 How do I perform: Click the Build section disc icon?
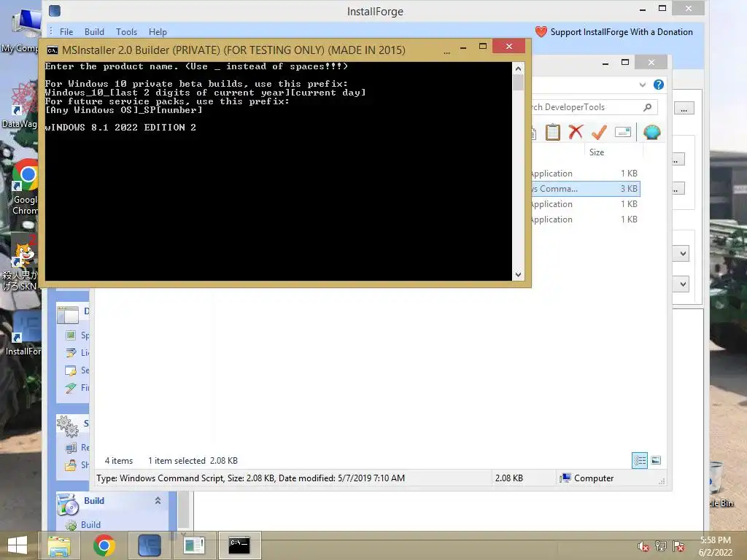tap(68, 505)
